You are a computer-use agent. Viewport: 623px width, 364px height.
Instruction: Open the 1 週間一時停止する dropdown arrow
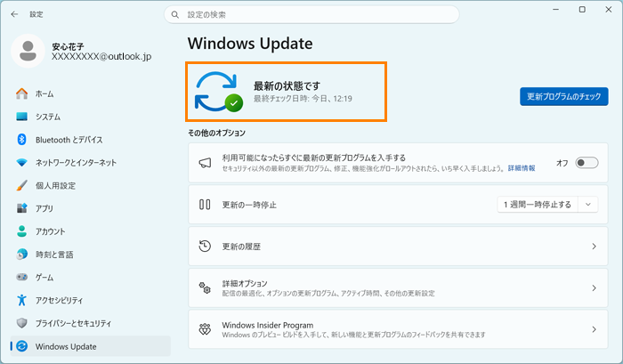pyautogui.click(x=588, y=205)
